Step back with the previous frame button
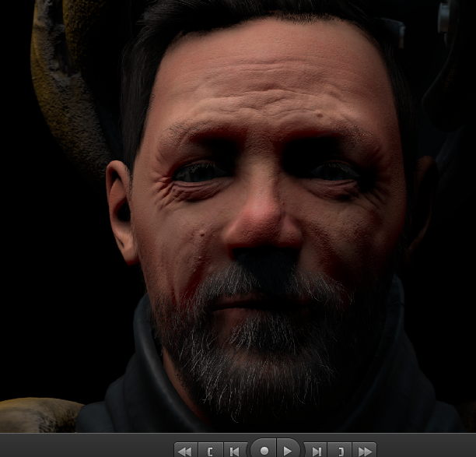Screen dimensions: 476x457 [235, 450]
